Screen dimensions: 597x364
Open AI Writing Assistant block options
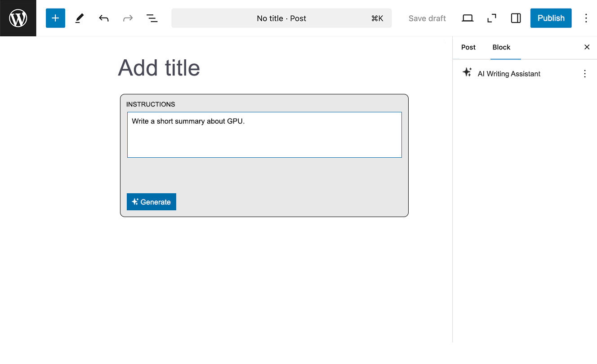[x=584, y=74]
